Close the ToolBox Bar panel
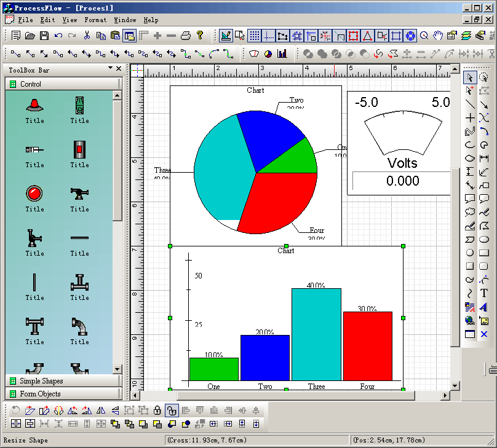 point(119,68)
